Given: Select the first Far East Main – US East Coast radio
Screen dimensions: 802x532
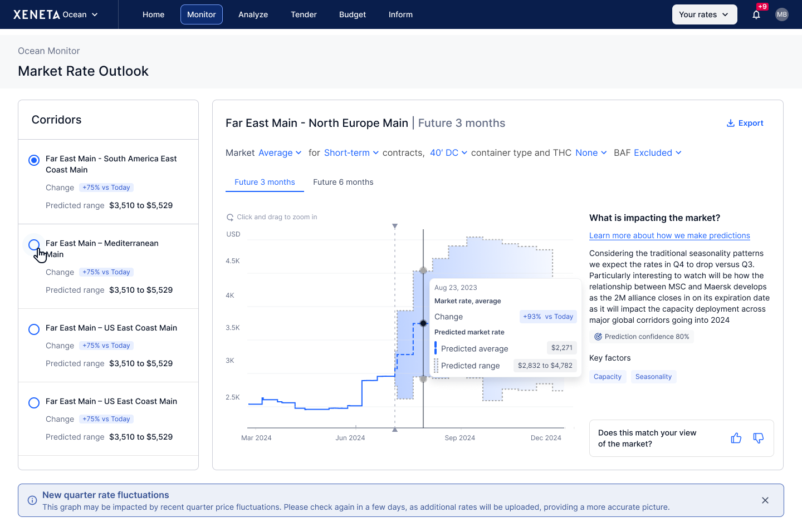Looking at the screenshot, I should (x=34, y=329).
